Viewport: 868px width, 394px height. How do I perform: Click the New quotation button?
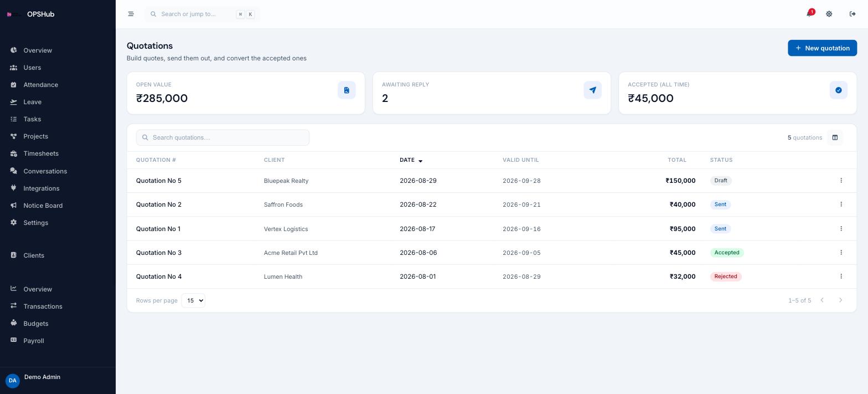point(822,48)
